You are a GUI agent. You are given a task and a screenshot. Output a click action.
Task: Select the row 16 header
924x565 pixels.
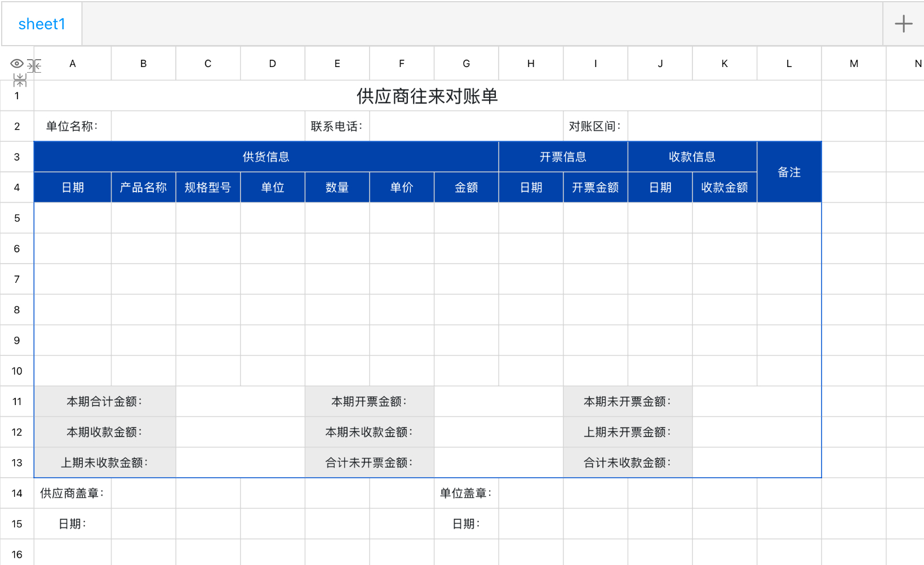(x=17, y=554)
